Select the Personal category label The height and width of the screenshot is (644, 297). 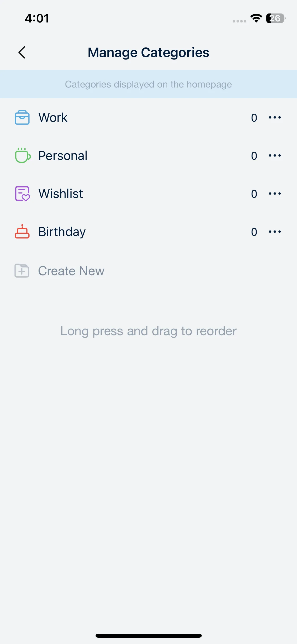point(63,155)
